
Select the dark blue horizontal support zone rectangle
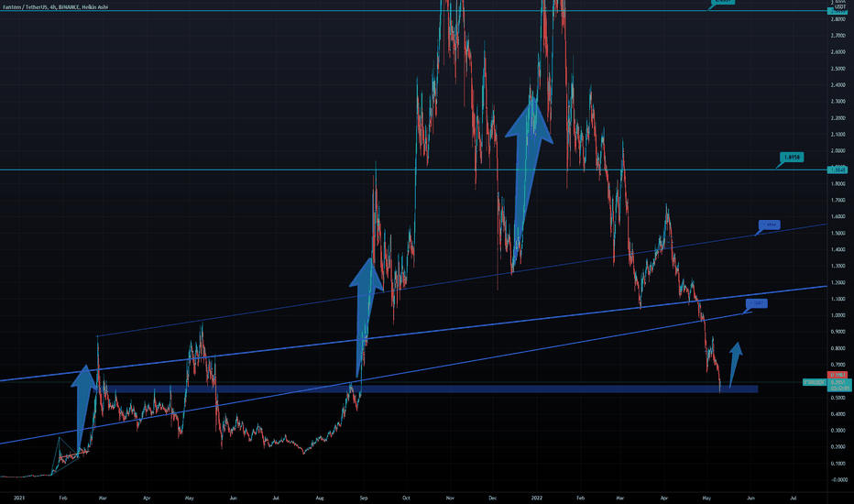pos(428,389)
